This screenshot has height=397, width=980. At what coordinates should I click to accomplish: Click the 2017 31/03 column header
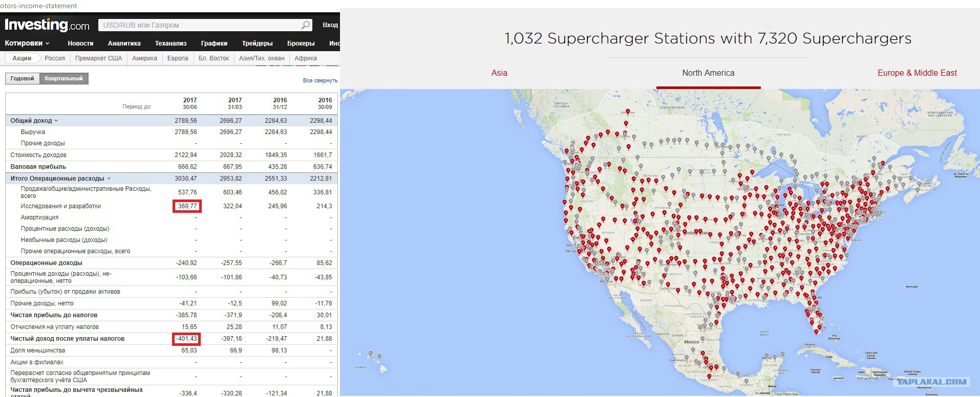pos(235,103)
